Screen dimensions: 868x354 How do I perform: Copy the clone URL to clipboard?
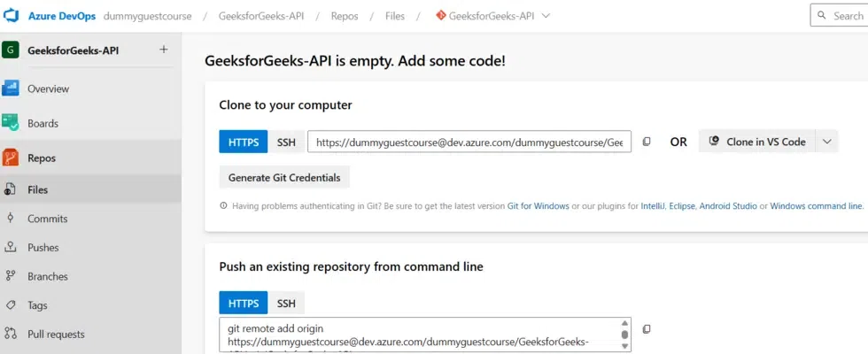(x=646, y=142)
